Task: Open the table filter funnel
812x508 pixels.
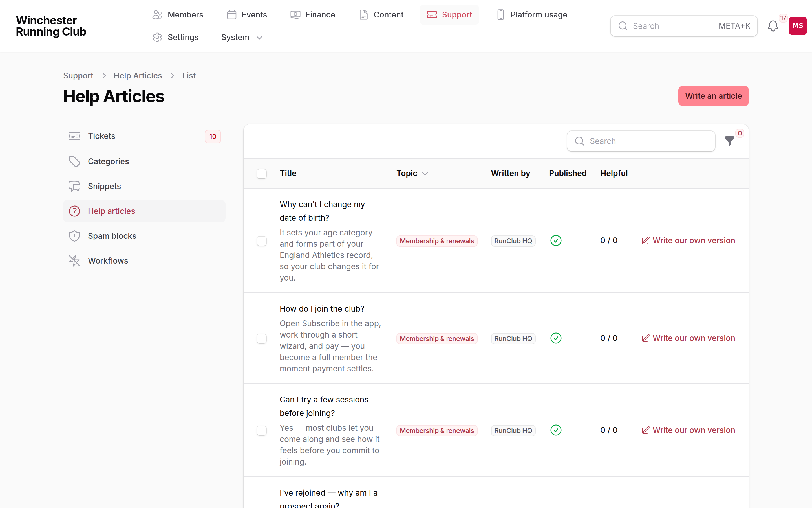Action: pos(729,141)
